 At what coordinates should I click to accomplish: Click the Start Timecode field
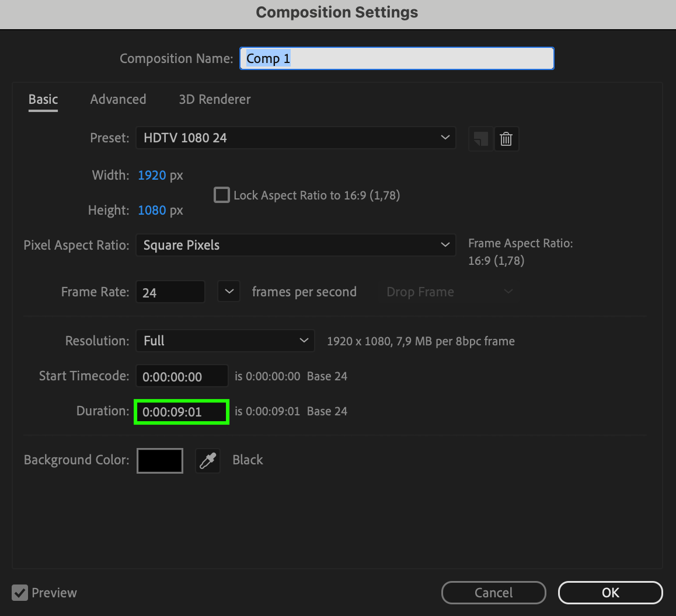(x=181, y=376)
